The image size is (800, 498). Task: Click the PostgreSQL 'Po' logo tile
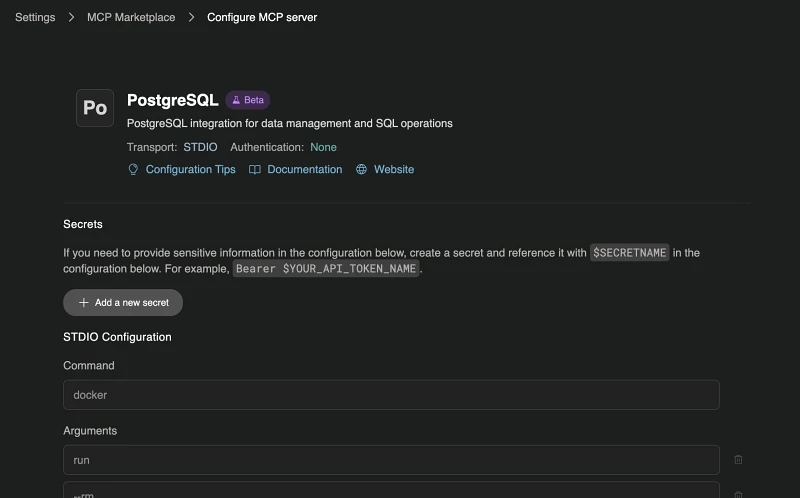pos(95,108)
